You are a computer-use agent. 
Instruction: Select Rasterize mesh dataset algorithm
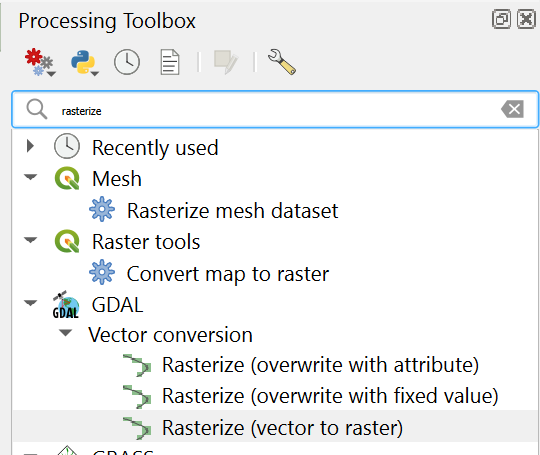coord(232,210)
